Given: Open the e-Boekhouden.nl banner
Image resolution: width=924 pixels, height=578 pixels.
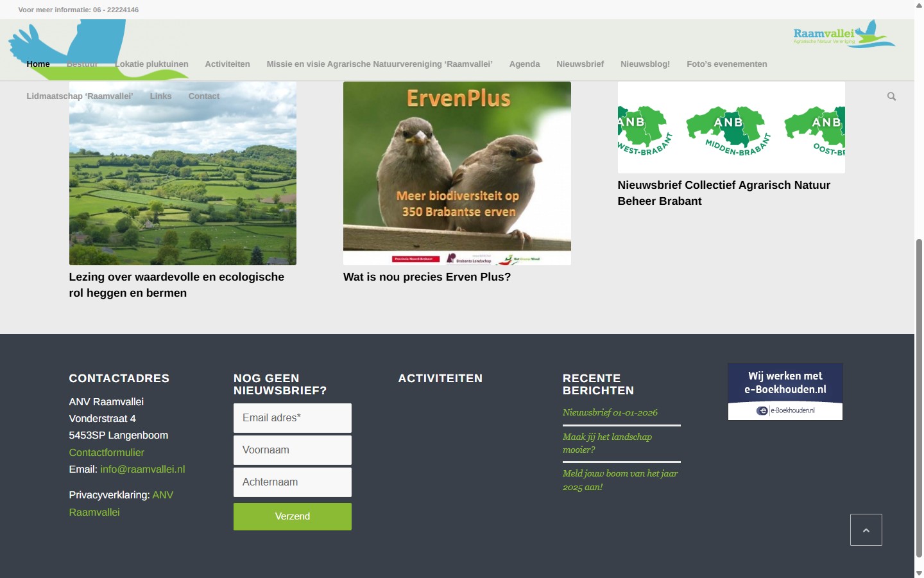Looking at the screenshot, I should [785, 392].
